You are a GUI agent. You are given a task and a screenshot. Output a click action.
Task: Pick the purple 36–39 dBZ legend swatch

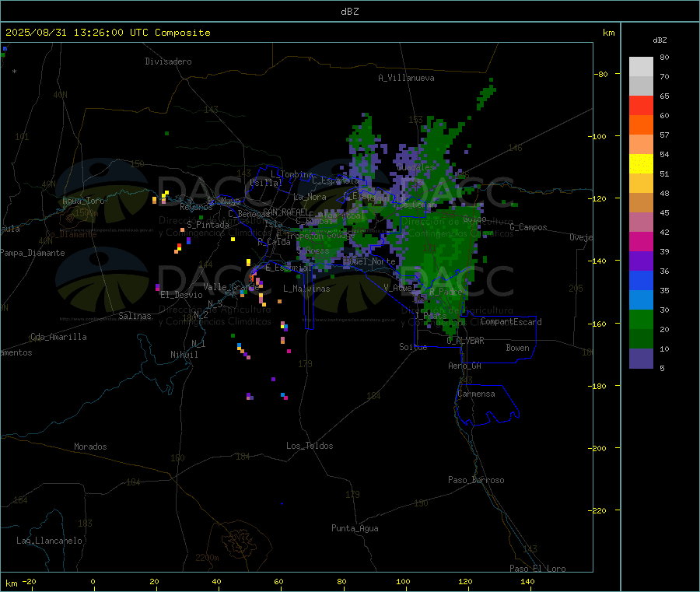[641, 261]
